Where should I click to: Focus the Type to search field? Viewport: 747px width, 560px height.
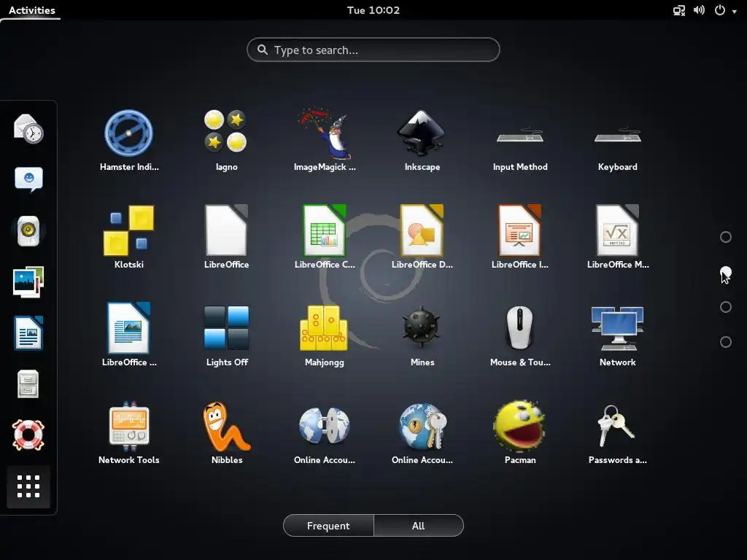click(x=373, y=50)
